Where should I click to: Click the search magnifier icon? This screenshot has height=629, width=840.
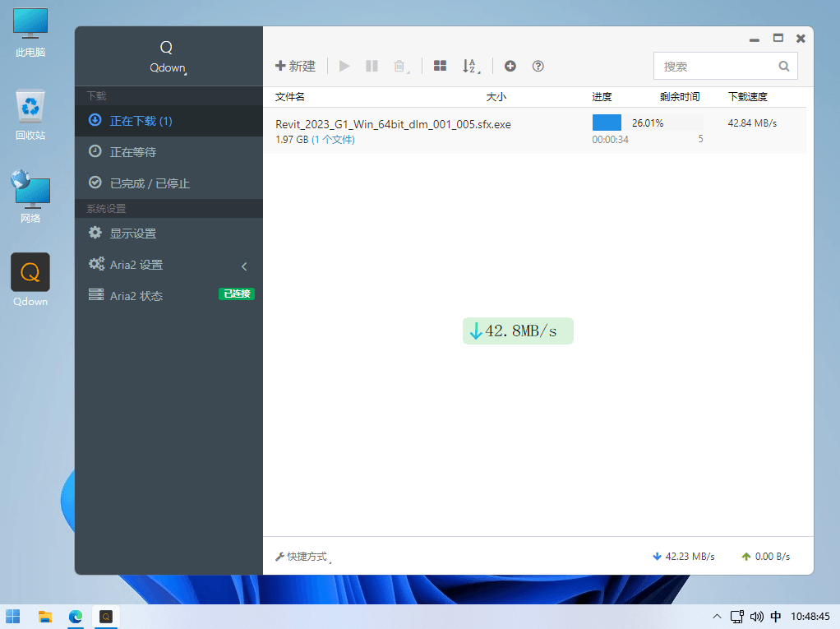point(784,67)
